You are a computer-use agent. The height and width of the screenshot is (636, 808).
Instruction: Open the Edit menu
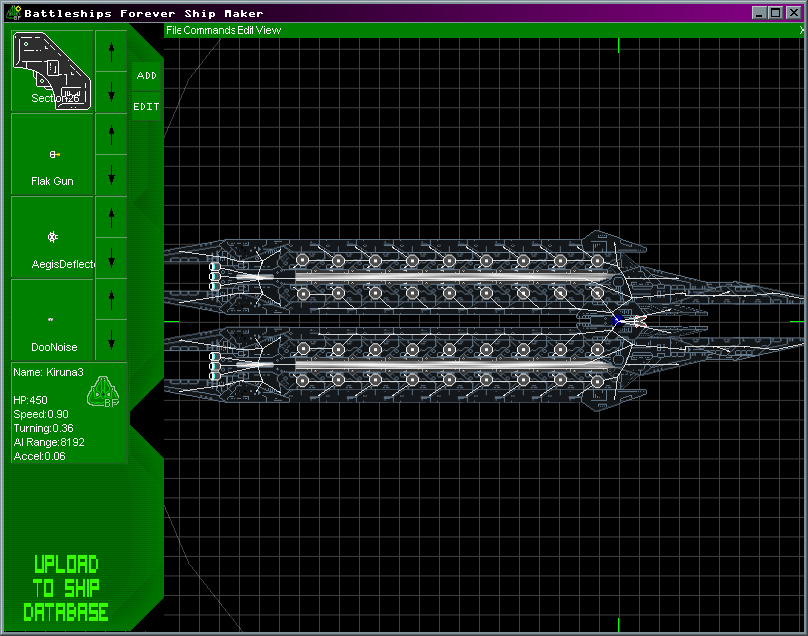pyautogui.click(x=245, y=30)
